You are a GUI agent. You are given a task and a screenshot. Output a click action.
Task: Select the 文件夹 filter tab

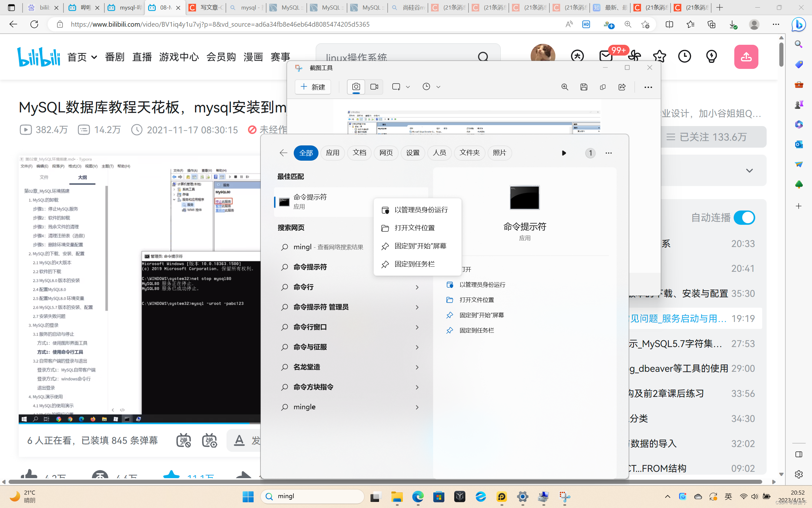[x=469, y=153]
